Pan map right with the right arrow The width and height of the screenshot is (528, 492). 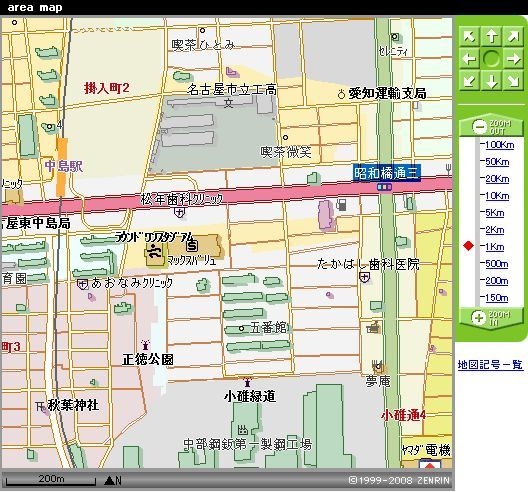pyautogui.click(x=513, y=59)
